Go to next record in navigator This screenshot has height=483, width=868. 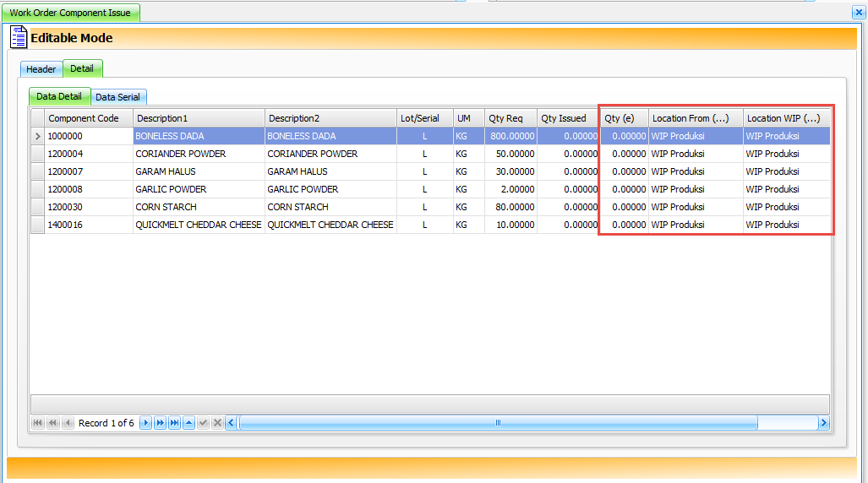click(145, 423)
